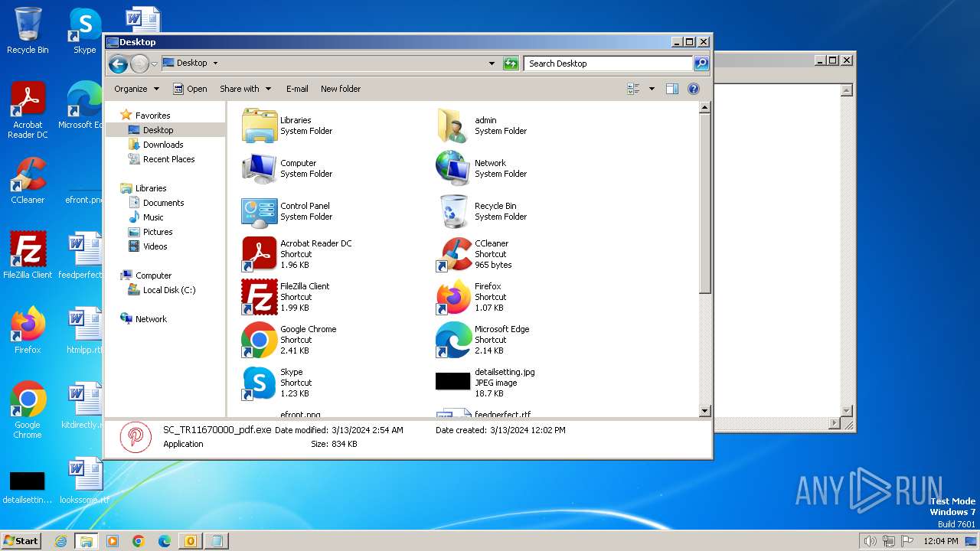980x551 pixels.
Task: Create a New folder
Action: [341, 89]
